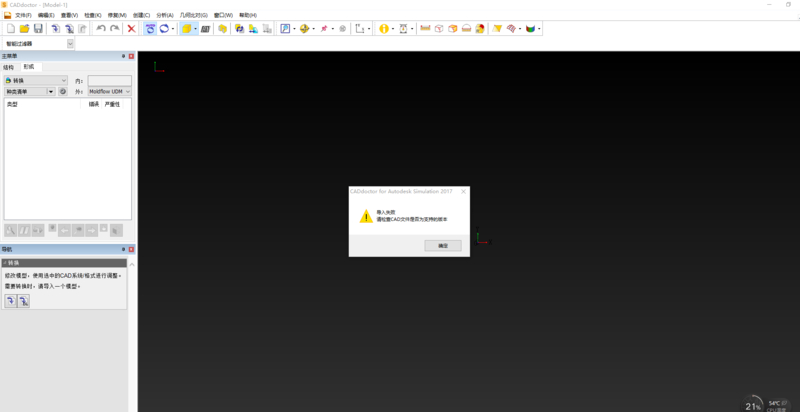This screenshot has height=412, width=800.
Task: Click the round refresh button beside 种类清单
Action: 63,91
